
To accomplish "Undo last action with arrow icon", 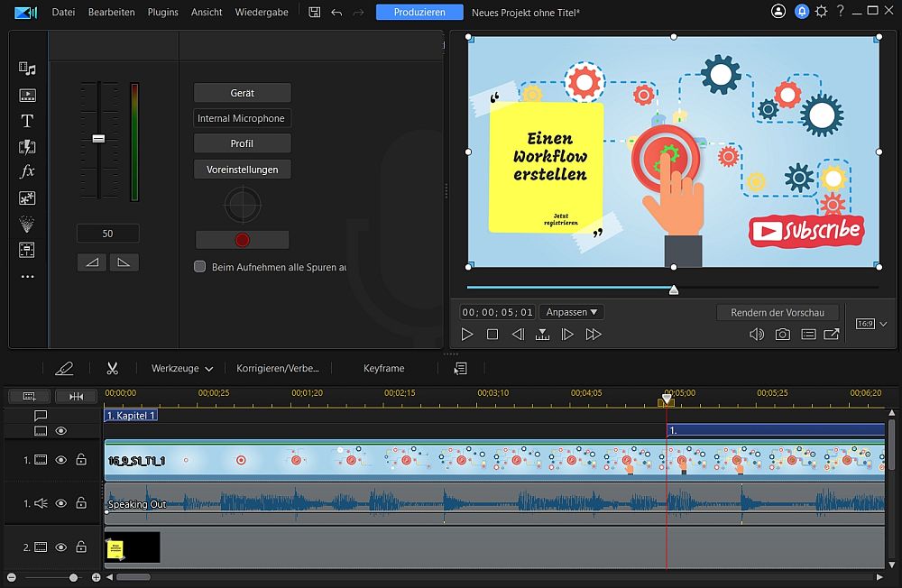I will (x=336, y=12).
